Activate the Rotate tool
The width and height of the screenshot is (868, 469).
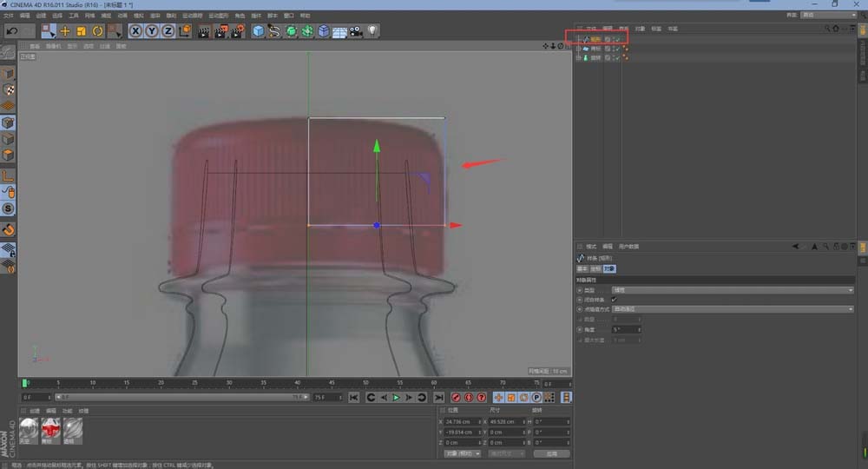click(97, 31)
